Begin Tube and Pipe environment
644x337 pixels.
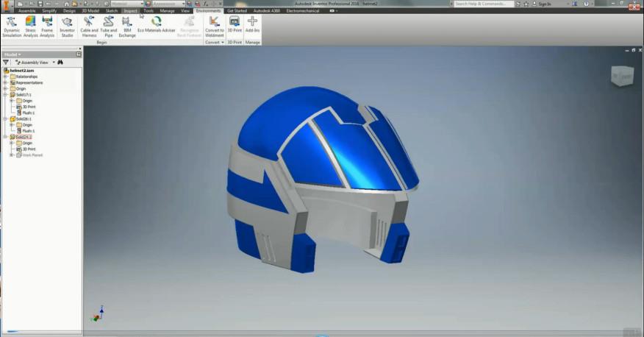pyautogui.click(x=108, y=26)
